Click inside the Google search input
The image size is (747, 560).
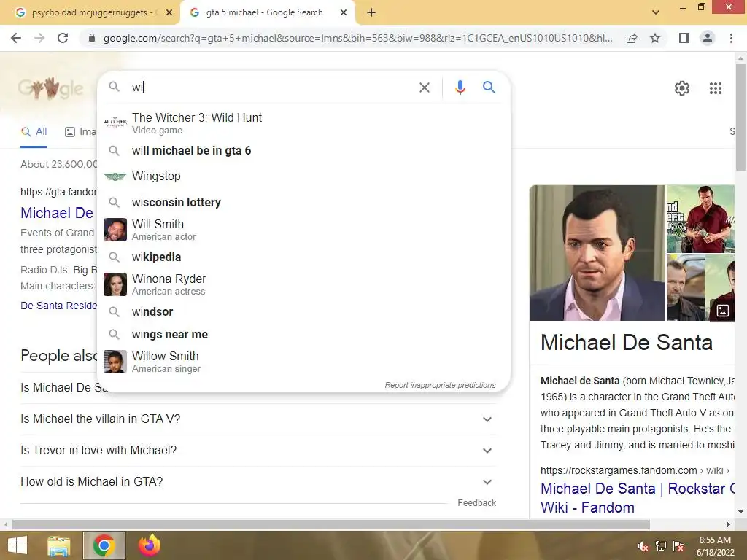(271, 87)
